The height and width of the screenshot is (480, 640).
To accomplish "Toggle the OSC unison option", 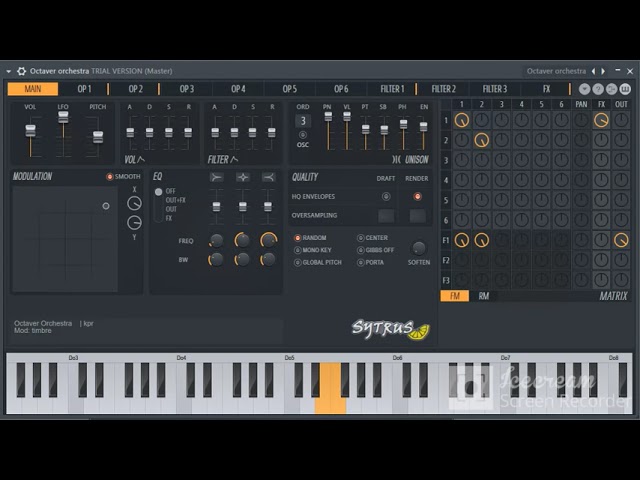I will 302,135.
